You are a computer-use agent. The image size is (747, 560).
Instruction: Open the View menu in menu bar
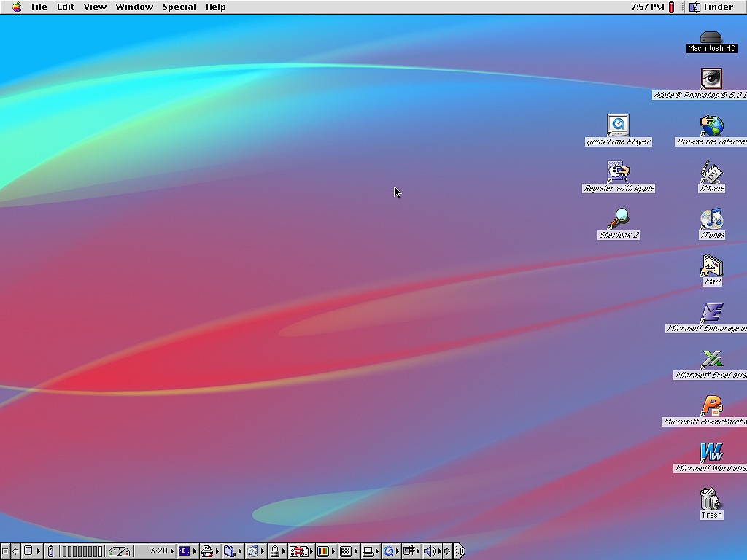(95, 7)
